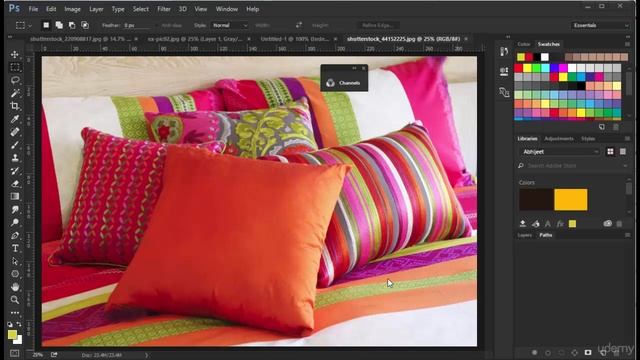The image size is (640, 360).
Task: Open the Essentials workspace dropdown
Action: click(600, 25)
